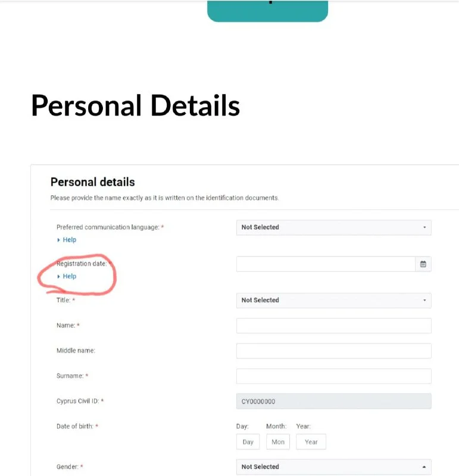Viewport: 459px width, 476px height.
Task: Open the Preferred communication language dropdown
Action: [x=333, y=227]
